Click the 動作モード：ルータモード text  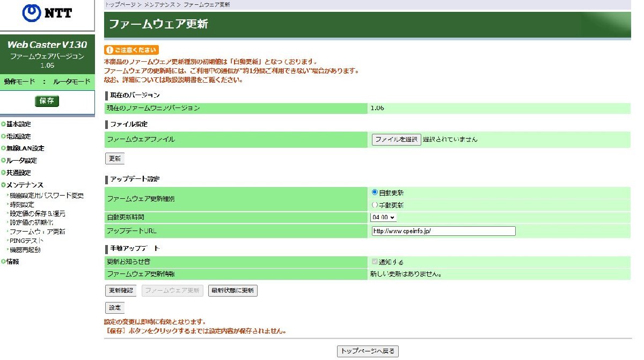point(47,82)
